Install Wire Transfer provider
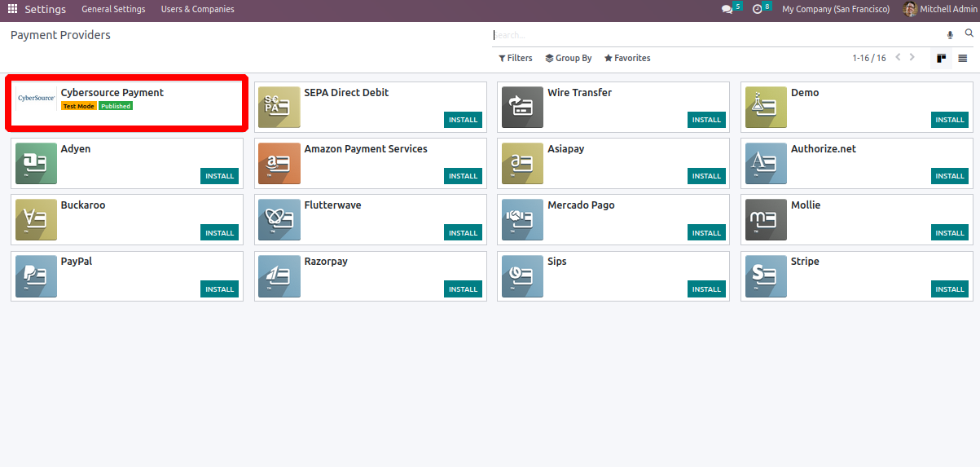The image size is (980, 467). click(x=707, y=120)
